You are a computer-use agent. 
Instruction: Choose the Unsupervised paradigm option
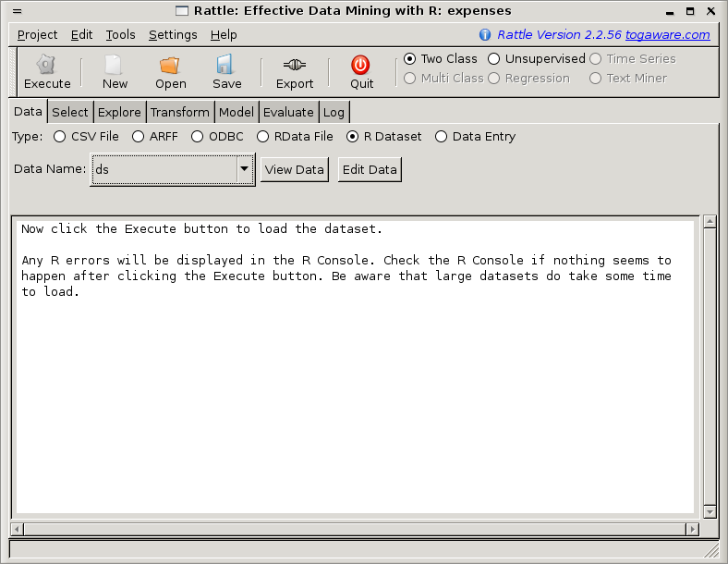(493, 58)
